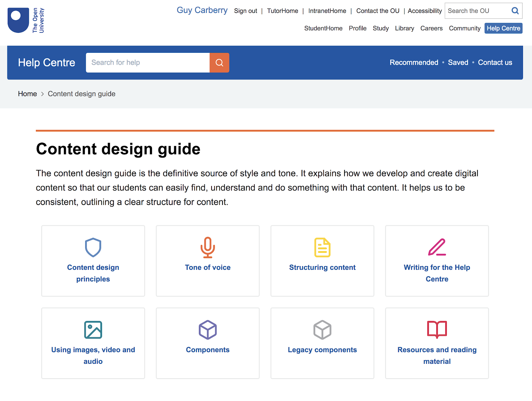Open the Study menu item
This screenshot has height=401, width=532.
point(381,28)
